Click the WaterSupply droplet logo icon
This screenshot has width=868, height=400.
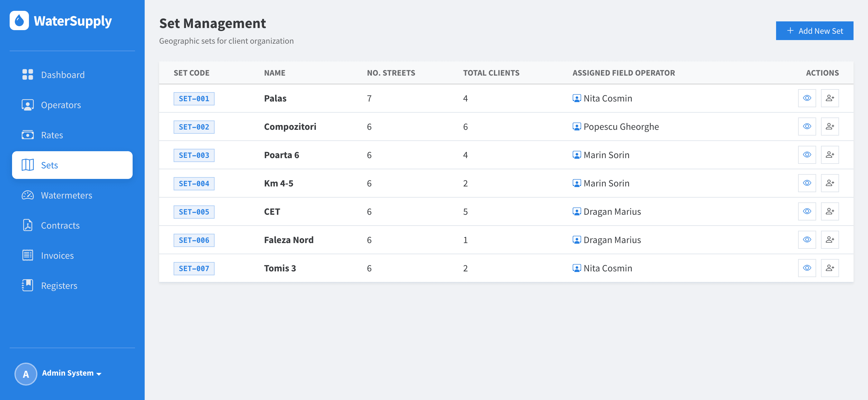click(x=19, y=20)
